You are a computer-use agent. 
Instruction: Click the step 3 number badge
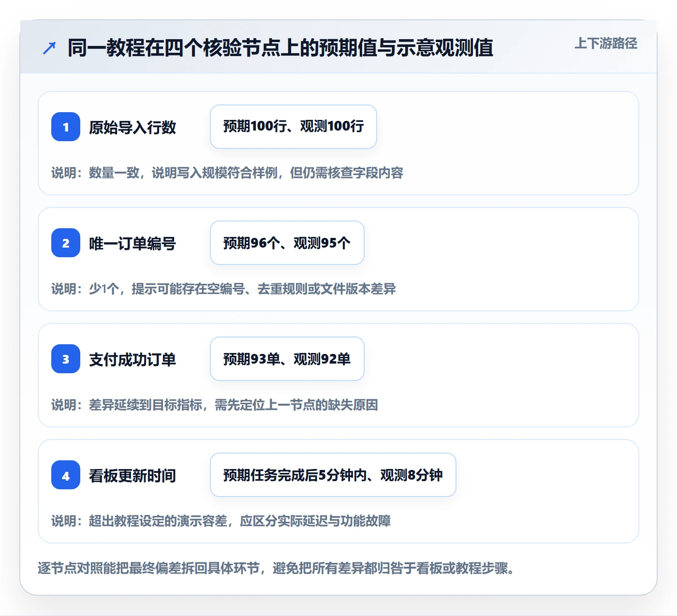[x=66, y=359]
